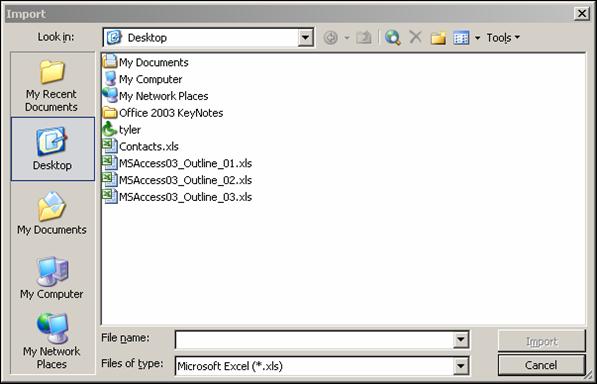The image size is (597, 384).
Task: Click the Delete X icon in toolbar
Action: (x=415, y=37)
